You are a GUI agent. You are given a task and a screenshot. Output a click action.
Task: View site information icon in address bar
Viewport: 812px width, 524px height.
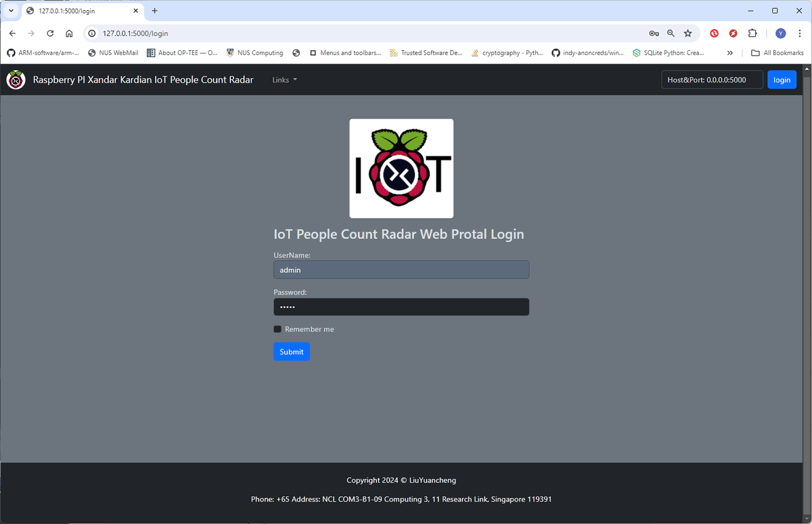coord(93,33)
